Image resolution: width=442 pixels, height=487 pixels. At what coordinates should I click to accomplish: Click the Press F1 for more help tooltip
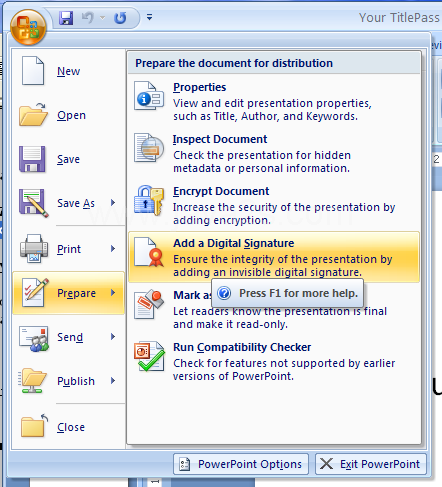click(x=287, y=293)
